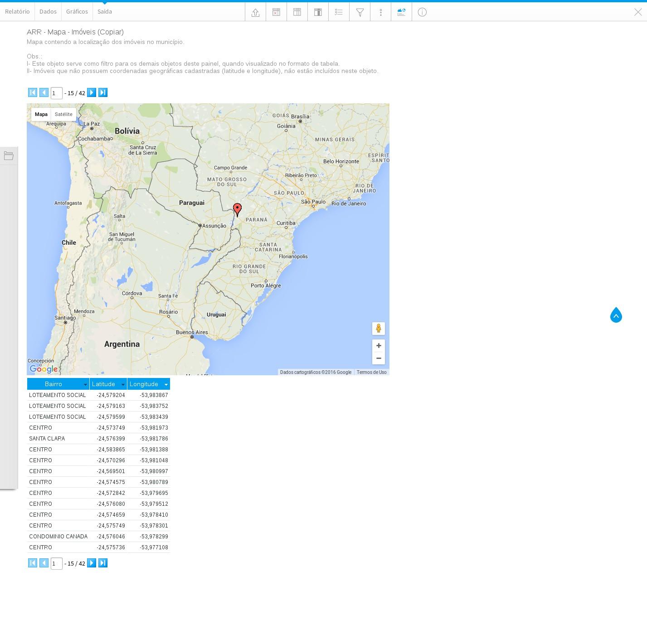
Task: Open the filter funnel icon
Action: tap(360, 12)
